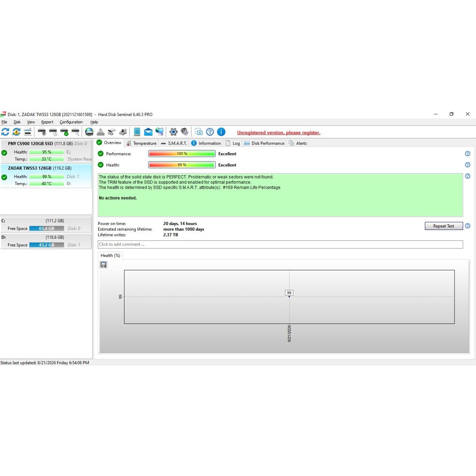Select the PNY CS900 120GB SSD disk
476x476 pixels.
tap(46, 151)
